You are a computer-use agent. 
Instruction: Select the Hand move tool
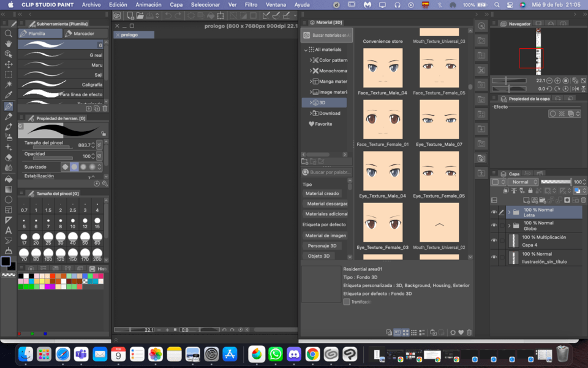tap(8, 44)
